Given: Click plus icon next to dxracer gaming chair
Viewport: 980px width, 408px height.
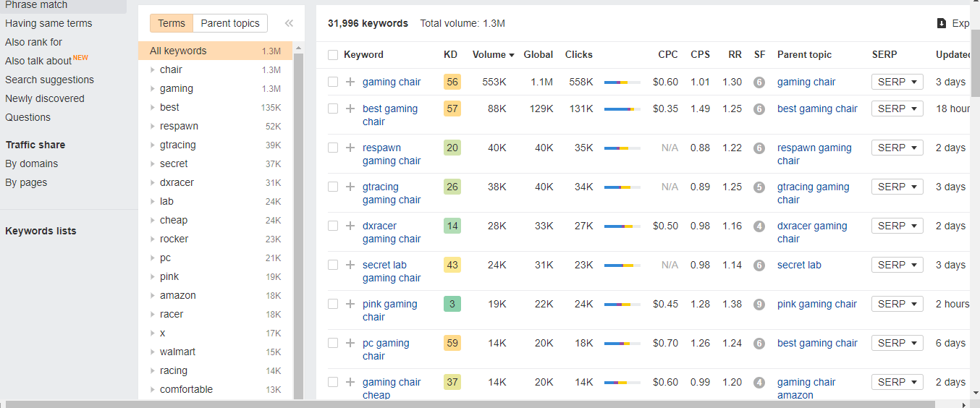Looking at the screenshot, I should (350, 226).
